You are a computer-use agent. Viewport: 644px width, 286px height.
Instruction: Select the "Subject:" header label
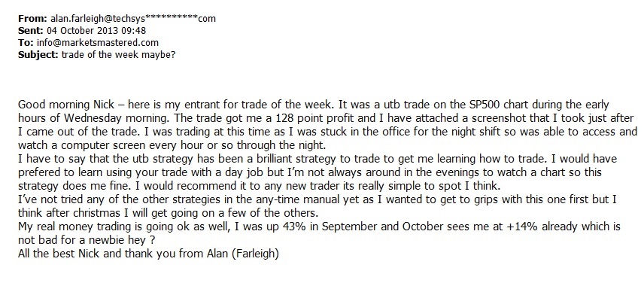38,55
